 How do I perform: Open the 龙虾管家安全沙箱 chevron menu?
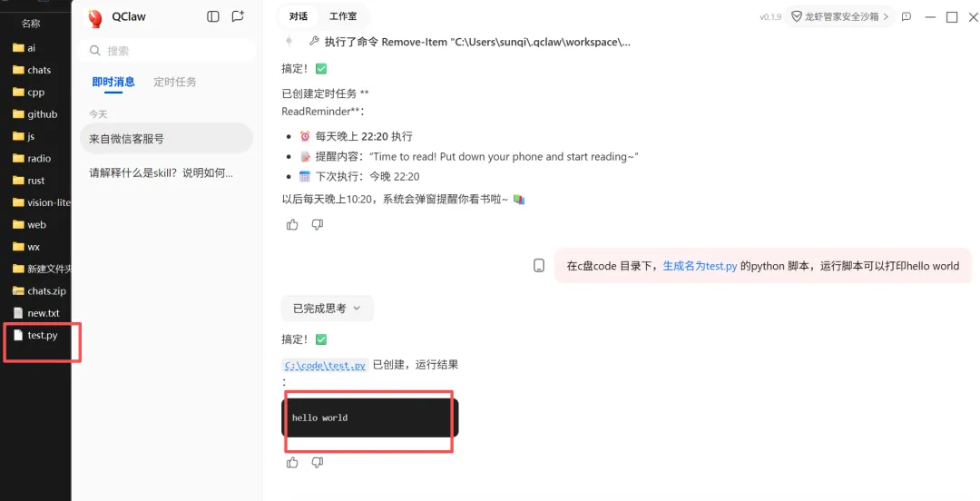pos(886,17)
